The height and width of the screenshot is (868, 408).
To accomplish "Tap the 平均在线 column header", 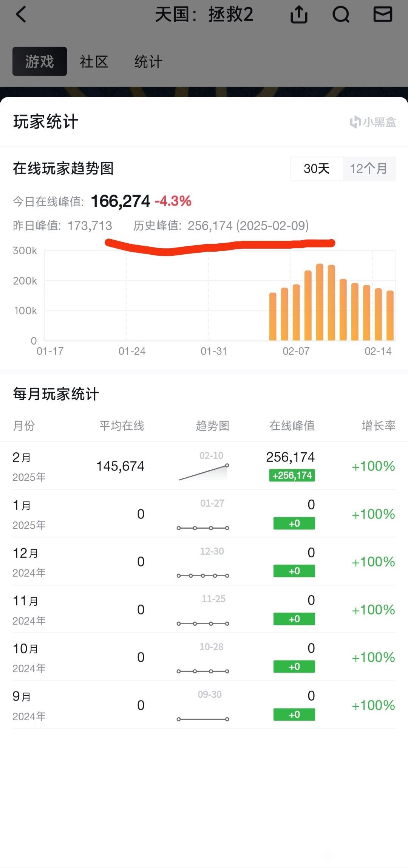I will (122, 426).
